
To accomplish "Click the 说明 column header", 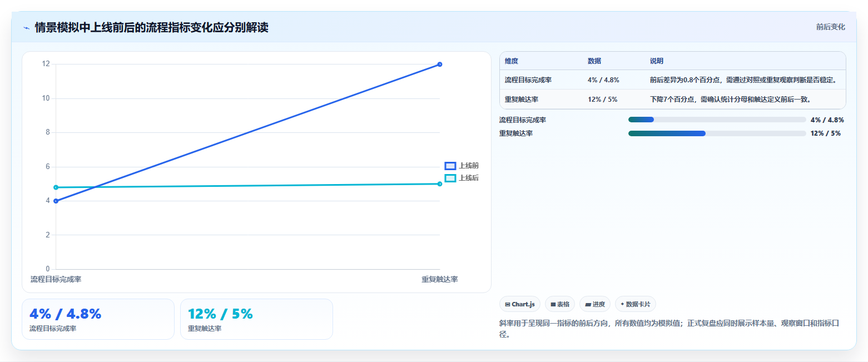I will pyautogui.click(x=656, y=61).
